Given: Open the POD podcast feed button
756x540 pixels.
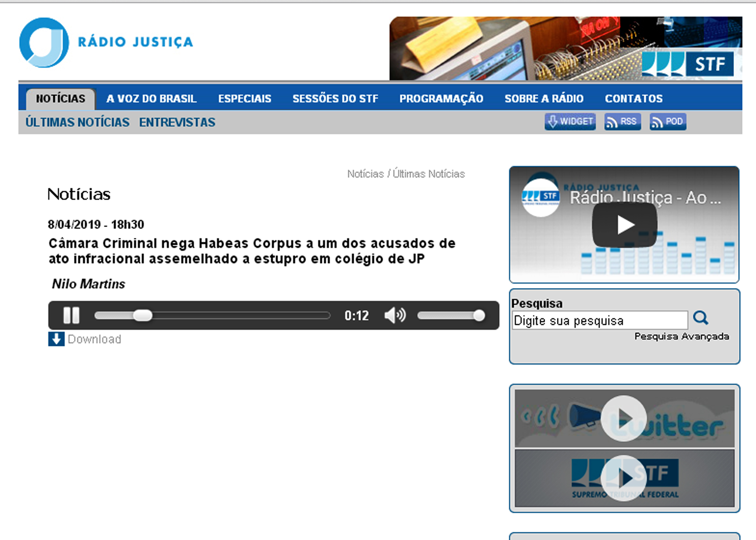Looking at the screenshot, I should [x=668, y=122].
